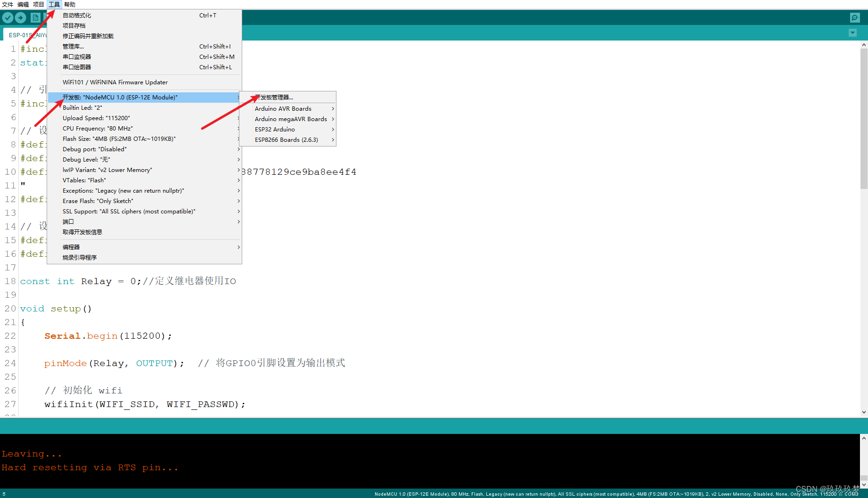868x498 pixels.
Task: Expand lwIP Variant submenu
Action: tap(144, 170)
